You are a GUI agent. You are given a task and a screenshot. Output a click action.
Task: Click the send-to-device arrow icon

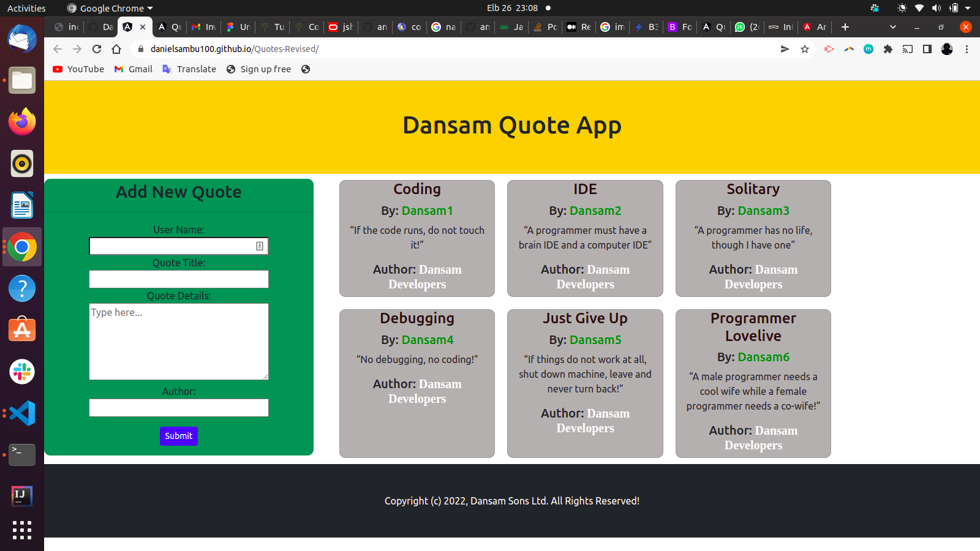click(x=785, y=49)
